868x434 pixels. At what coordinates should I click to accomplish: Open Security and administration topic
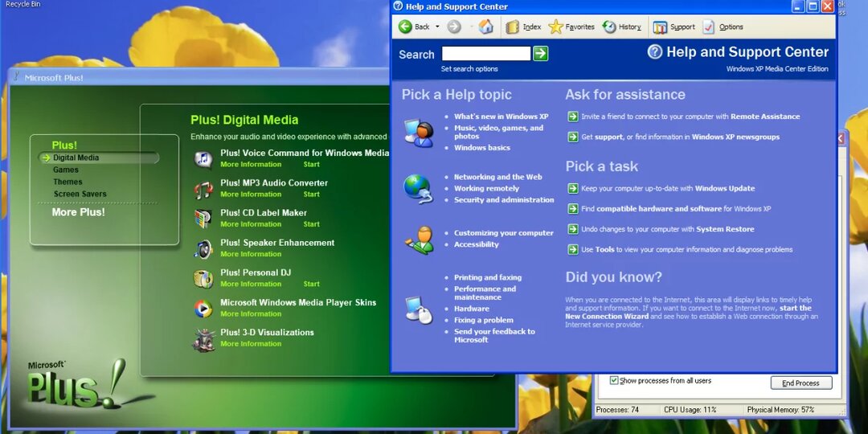click(x=504, y=200)
